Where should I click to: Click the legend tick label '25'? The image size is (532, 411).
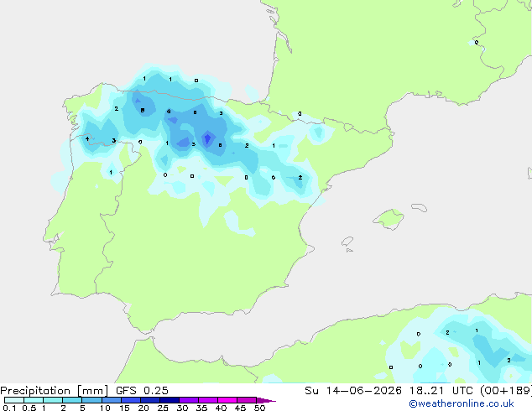(x=163, y=408)
